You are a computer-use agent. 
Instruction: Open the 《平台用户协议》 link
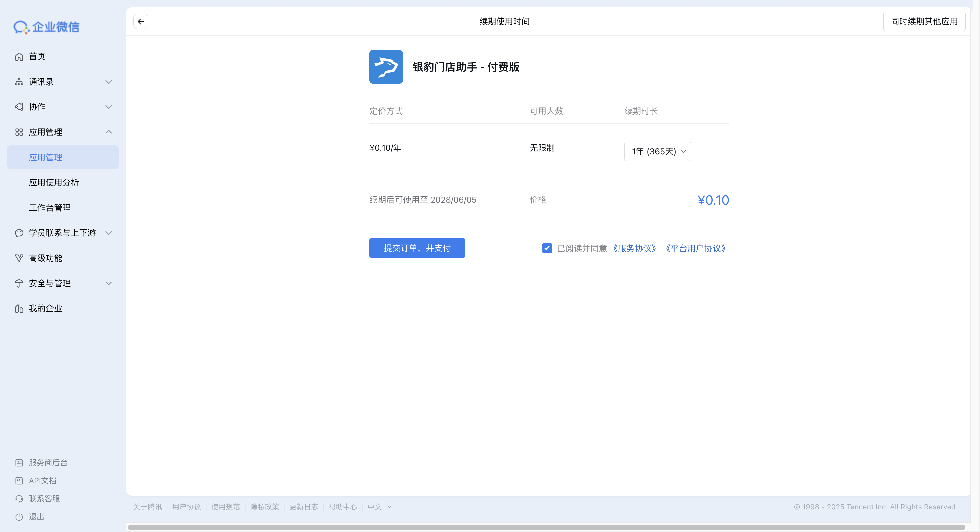[x=695, y=248]
